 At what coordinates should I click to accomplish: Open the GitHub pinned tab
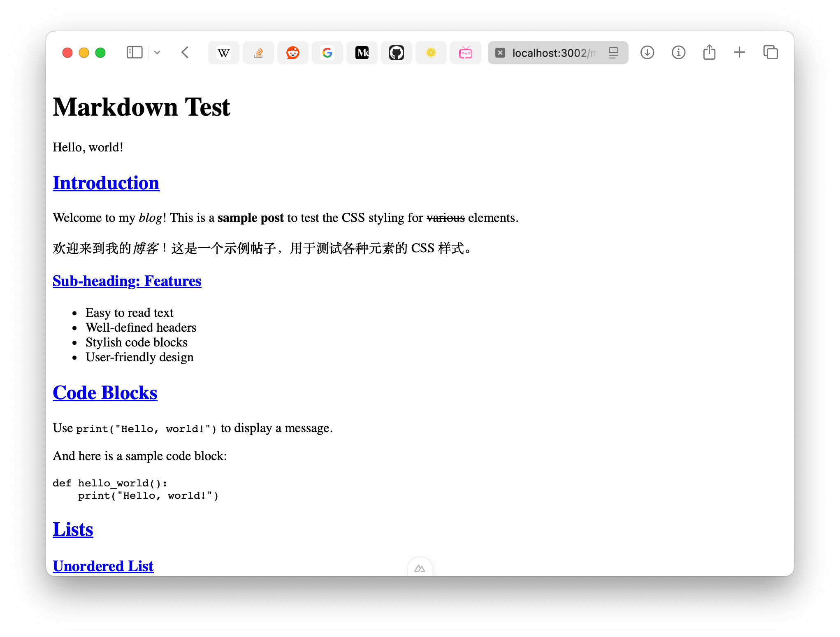tap(397, 53)
